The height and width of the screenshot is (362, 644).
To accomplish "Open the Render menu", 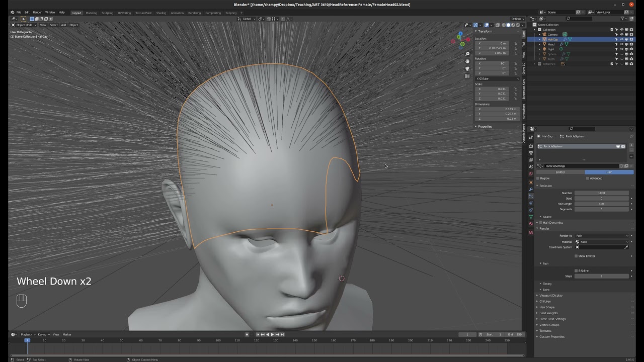I will [x=37, y=12].
